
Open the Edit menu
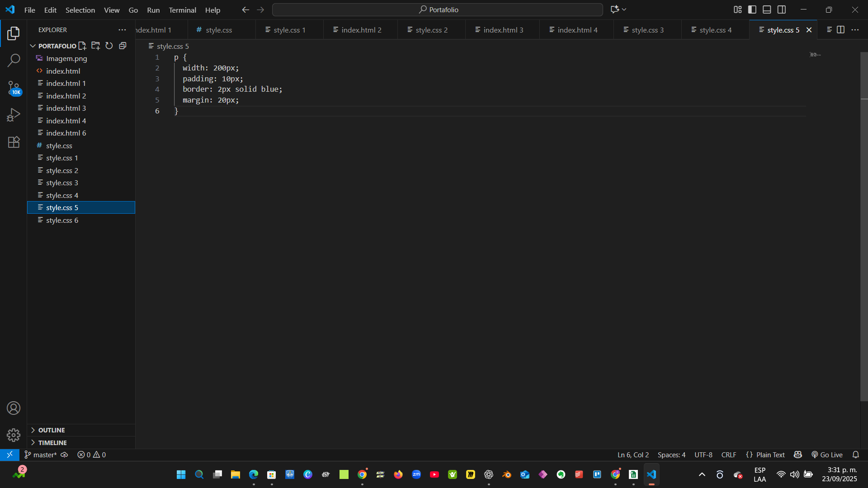[x=50, y=10]
